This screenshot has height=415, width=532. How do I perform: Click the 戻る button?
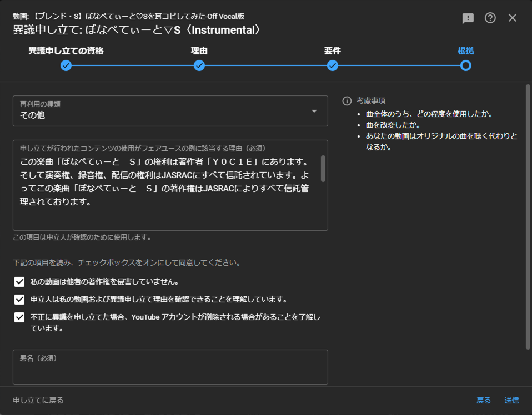(484, 401)
